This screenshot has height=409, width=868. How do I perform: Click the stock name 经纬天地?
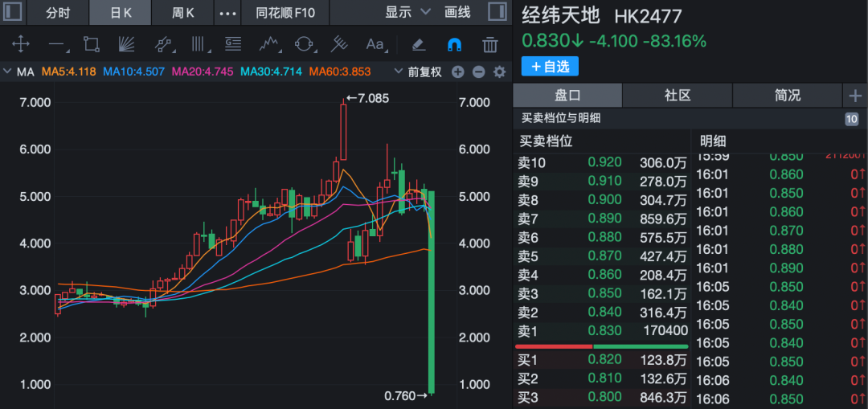(561, 15)
